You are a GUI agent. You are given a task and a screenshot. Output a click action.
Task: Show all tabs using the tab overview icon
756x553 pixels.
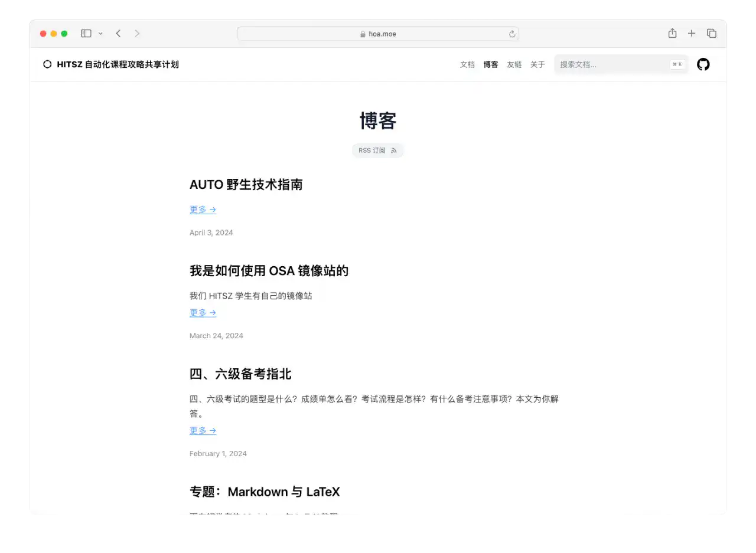[x=711, y=34]
